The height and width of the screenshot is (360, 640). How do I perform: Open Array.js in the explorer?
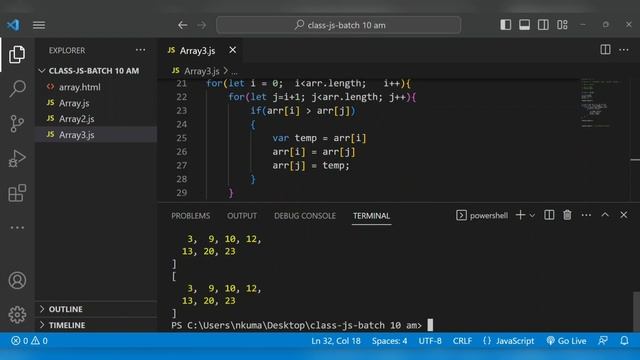pyautogui.click(x=74, y=103)
